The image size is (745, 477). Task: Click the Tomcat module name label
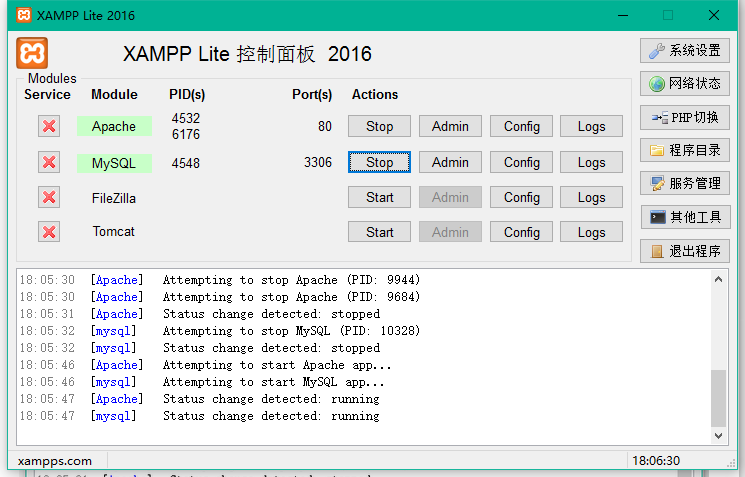(x=114, y=231)
